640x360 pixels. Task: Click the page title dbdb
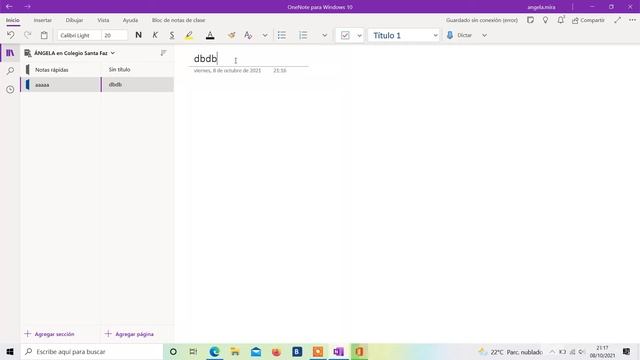coord(205,58)
